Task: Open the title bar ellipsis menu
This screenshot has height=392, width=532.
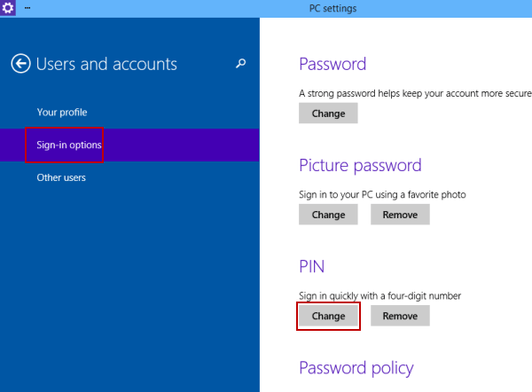Action: [27, 8]
